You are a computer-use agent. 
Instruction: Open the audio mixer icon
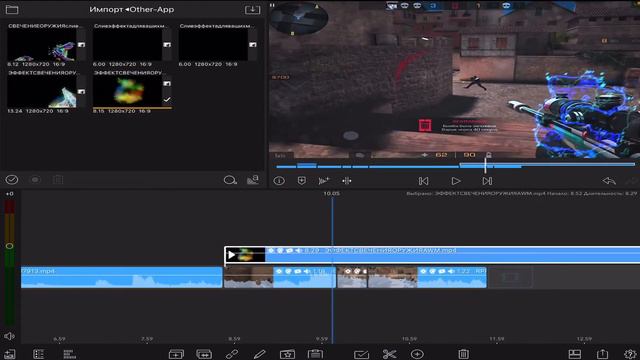click(x=69, y=354)
